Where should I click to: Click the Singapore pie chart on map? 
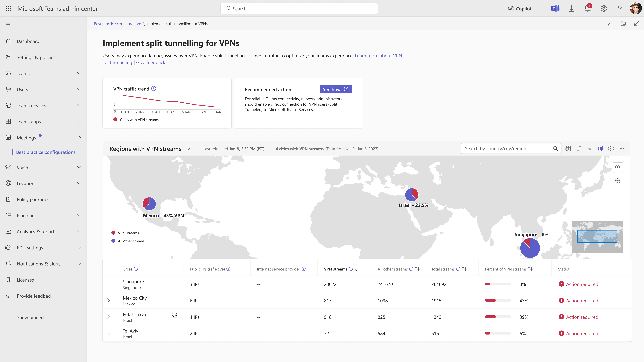coord(530,248)
